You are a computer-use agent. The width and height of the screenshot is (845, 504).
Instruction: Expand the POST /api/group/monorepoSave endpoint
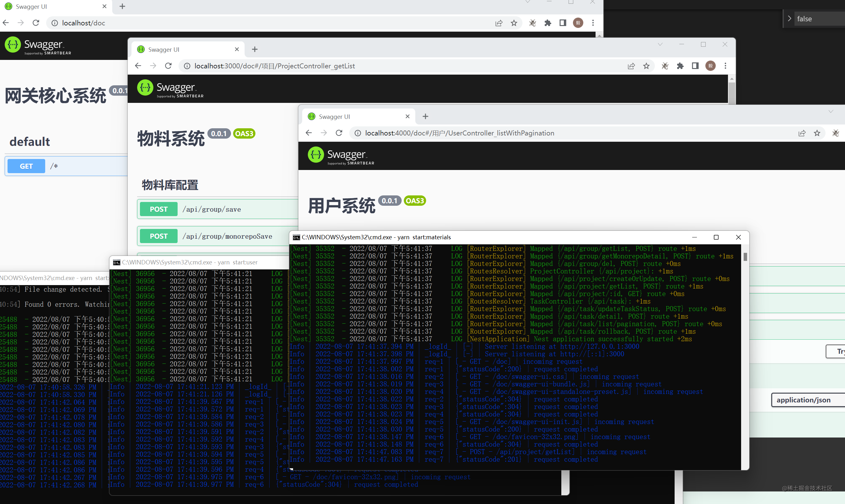coord(217,236)
